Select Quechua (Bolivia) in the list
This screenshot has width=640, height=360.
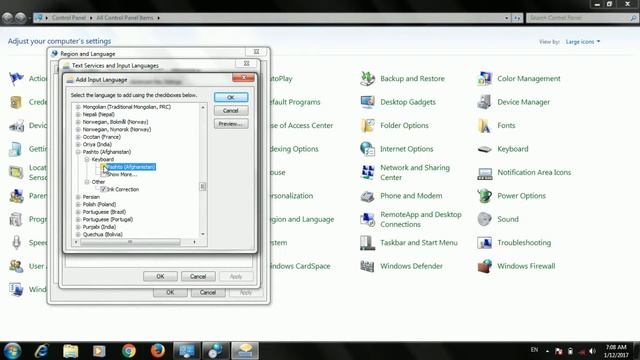tap(102, 234)
